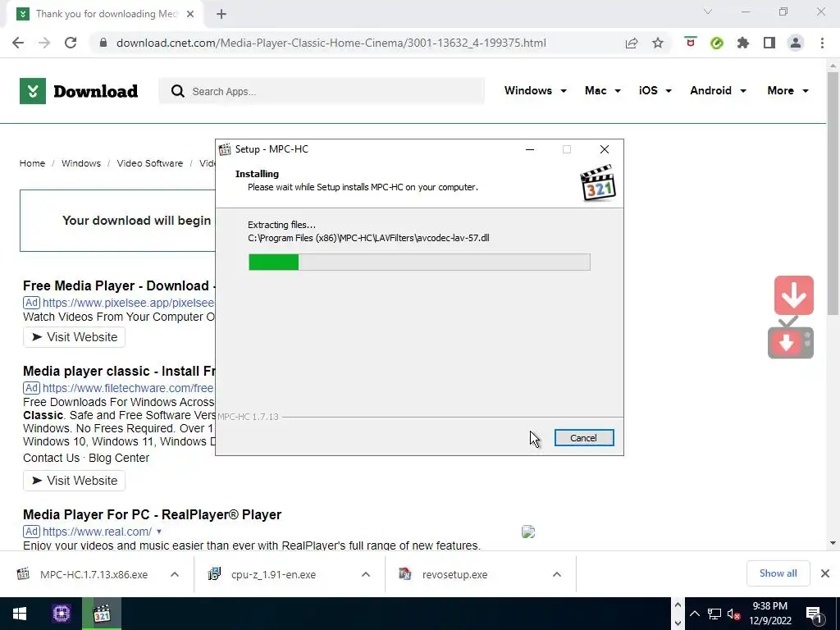The height and width of the screenshot is (630, 840).
Task: Open options for MPC-HC.1.7.13.x86.exe download
Action: [x=175, y=574]
